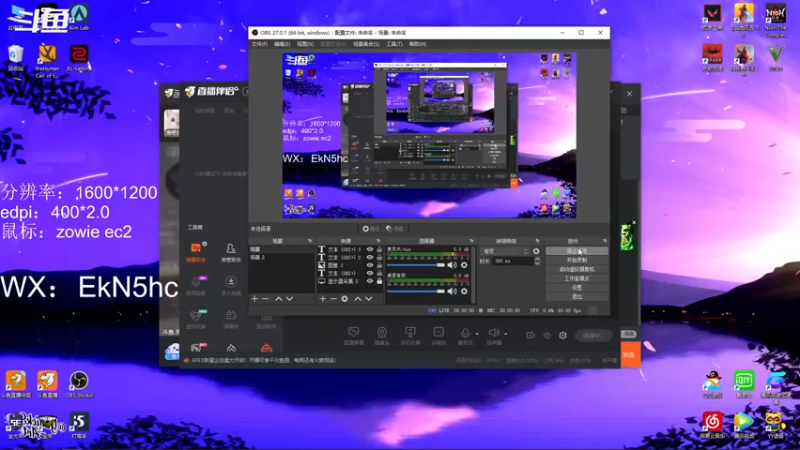Pop out the Scene Transitions dock via header icon

537,241
